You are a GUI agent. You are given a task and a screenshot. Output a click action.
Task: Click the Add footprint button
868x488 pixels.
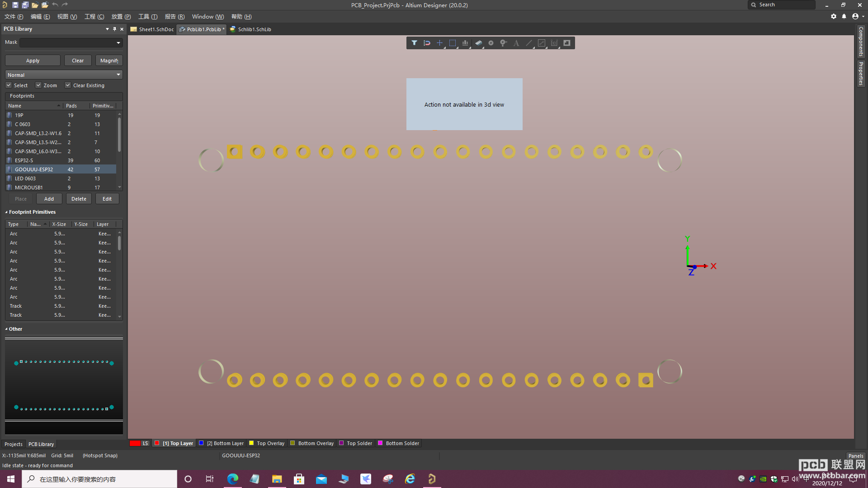[x=49, y=199]
